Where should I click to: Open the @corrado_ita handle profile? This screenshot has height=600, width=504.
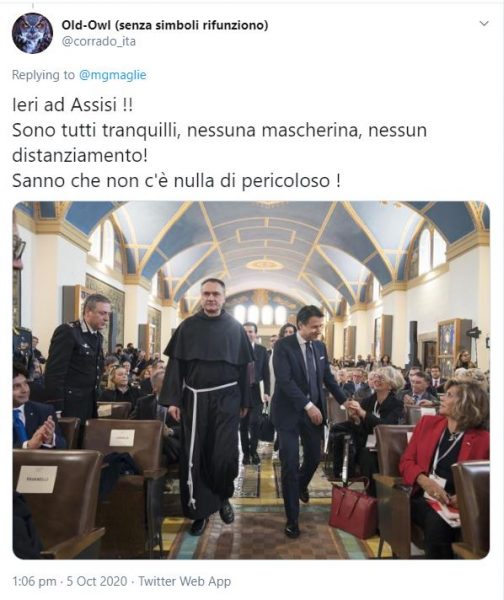click(x=98, y=41)
